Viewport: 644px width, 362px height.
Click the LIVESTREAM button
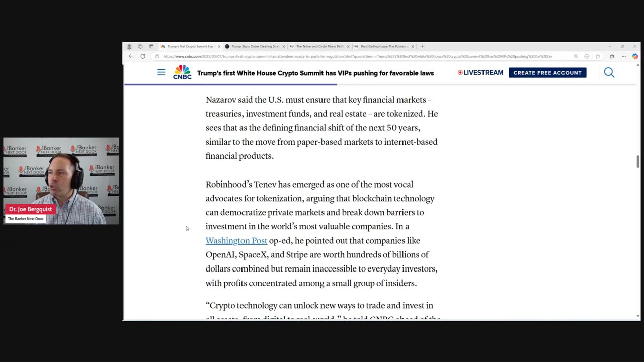(480, 73)
